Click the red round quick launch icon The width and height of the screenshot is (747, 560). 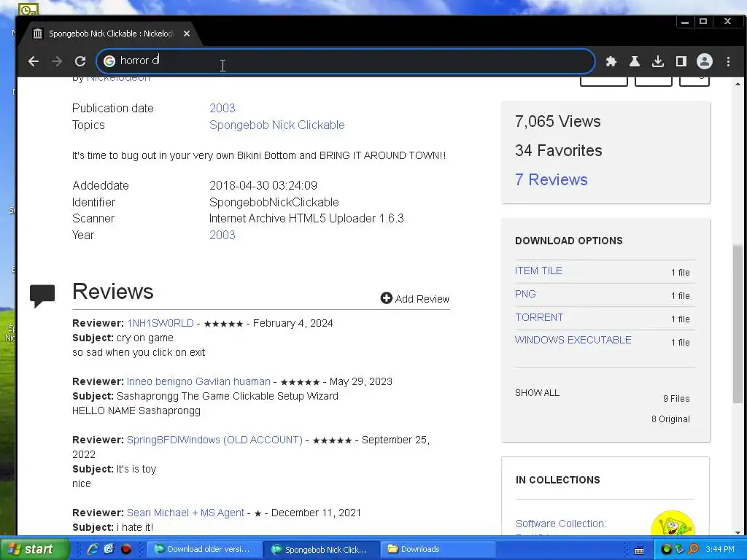[125, 549]
